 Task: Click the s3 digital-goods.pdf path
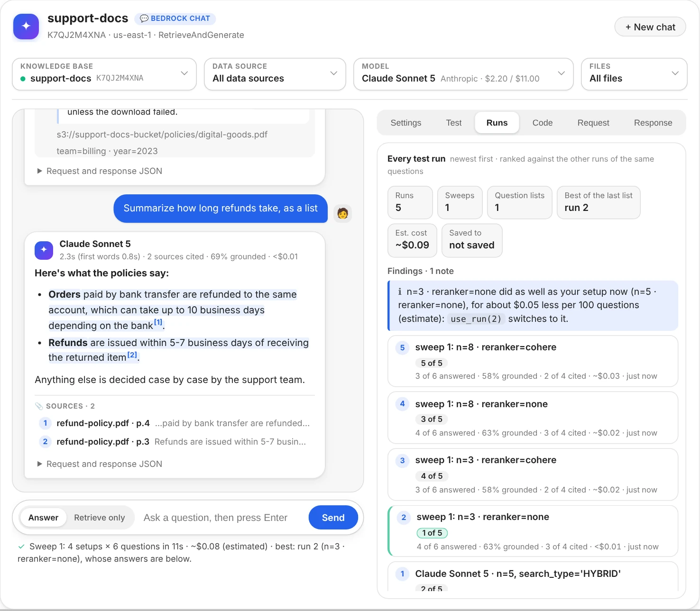162,135
